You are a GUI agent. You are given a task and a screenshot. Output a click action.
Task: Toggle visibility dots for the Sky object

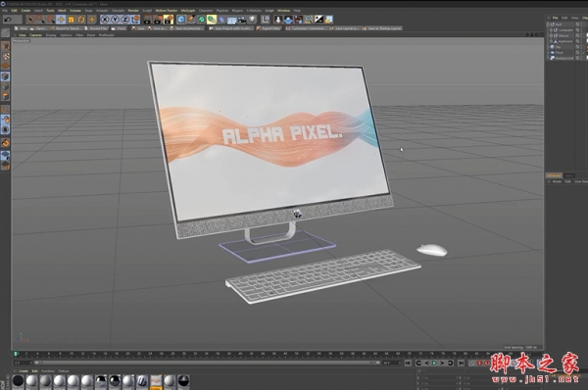pos(582,47)
